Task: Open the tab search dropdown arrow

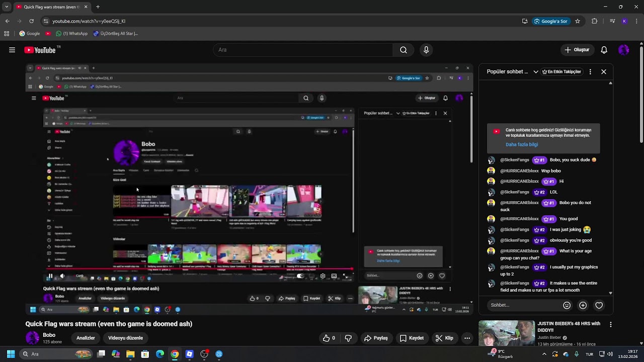Action: coord(7,7)
